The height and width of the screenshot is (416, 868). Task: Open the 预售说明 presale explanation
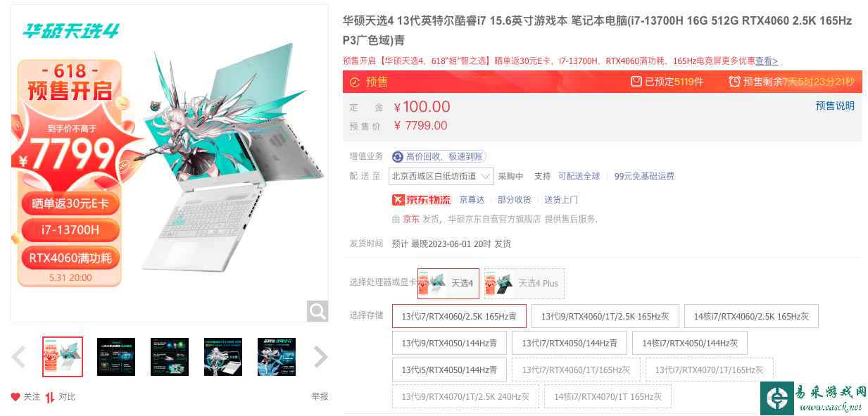[x=835, y=106]
